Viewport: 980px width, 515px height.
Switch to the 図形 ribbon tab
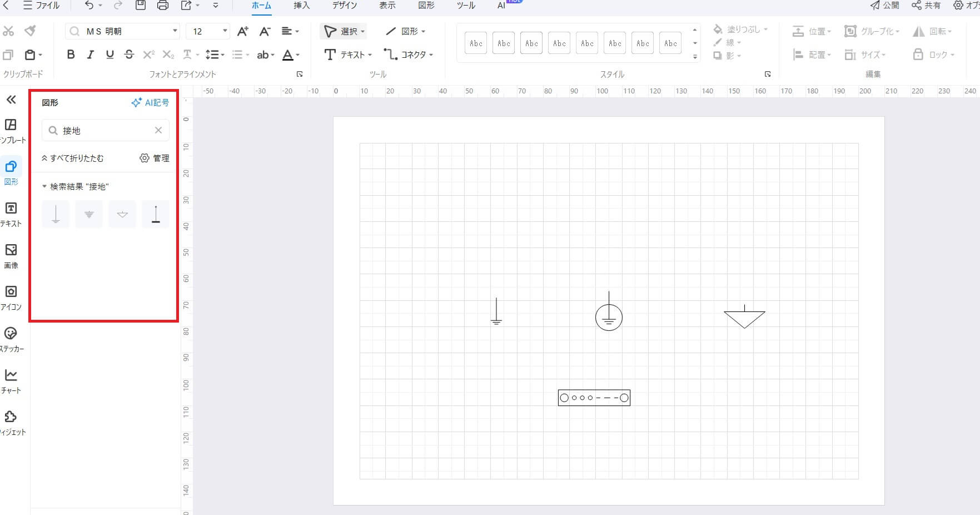(426, 6)
